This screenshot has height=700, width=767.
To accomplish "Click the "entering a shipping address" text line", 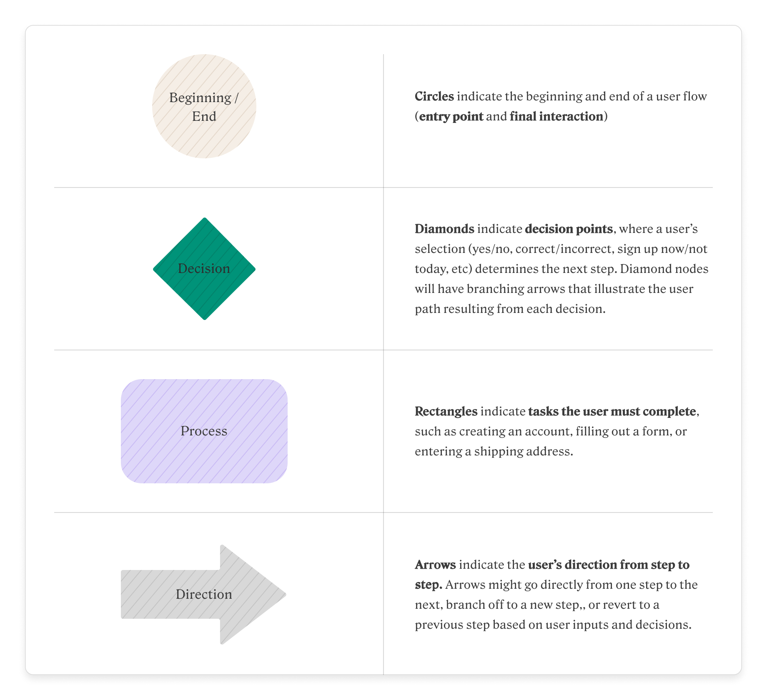I will [x=494, y=451].
